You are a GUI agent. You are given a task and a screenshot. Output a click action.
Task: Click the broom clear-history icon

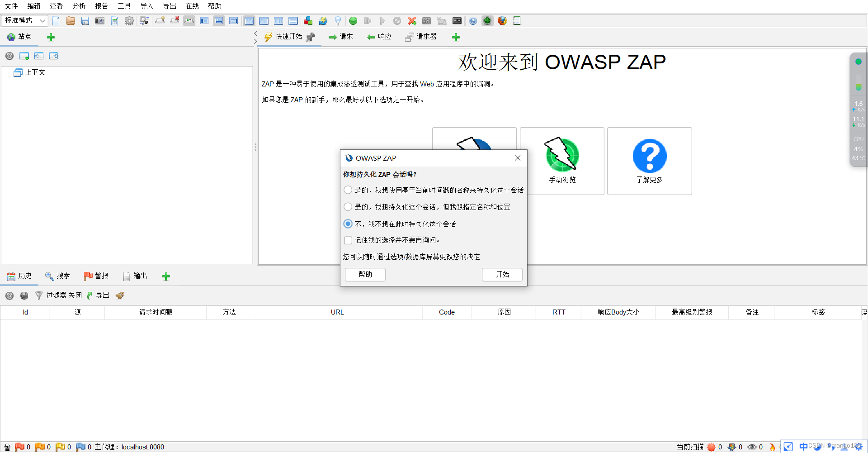(x=120, y=296)
